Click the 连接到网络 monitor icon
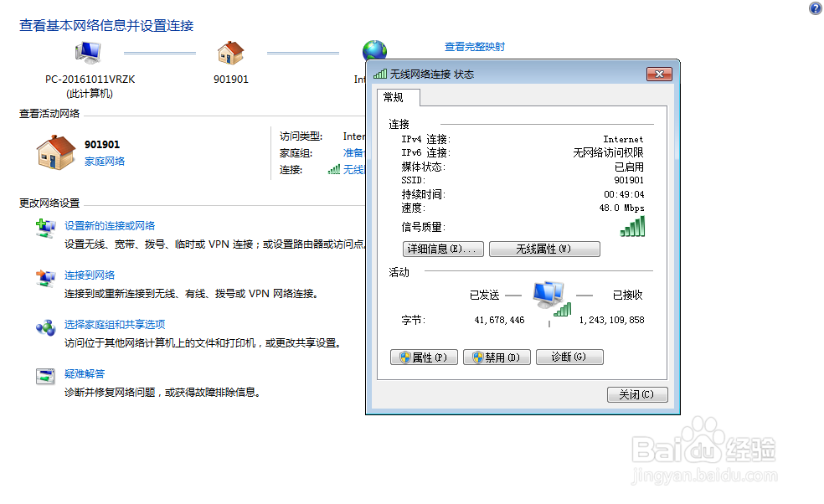 45,277
